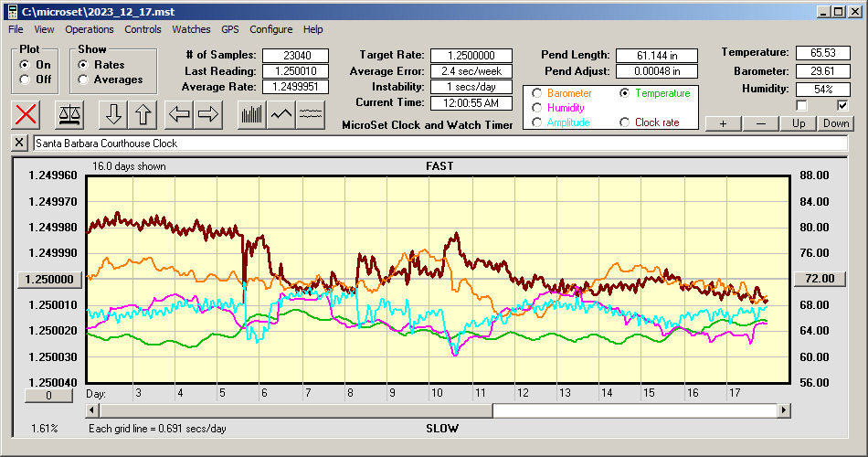Select the Barometer trace radio button
The height and width of the screenshot is (457, 868).
click(536, 93)
